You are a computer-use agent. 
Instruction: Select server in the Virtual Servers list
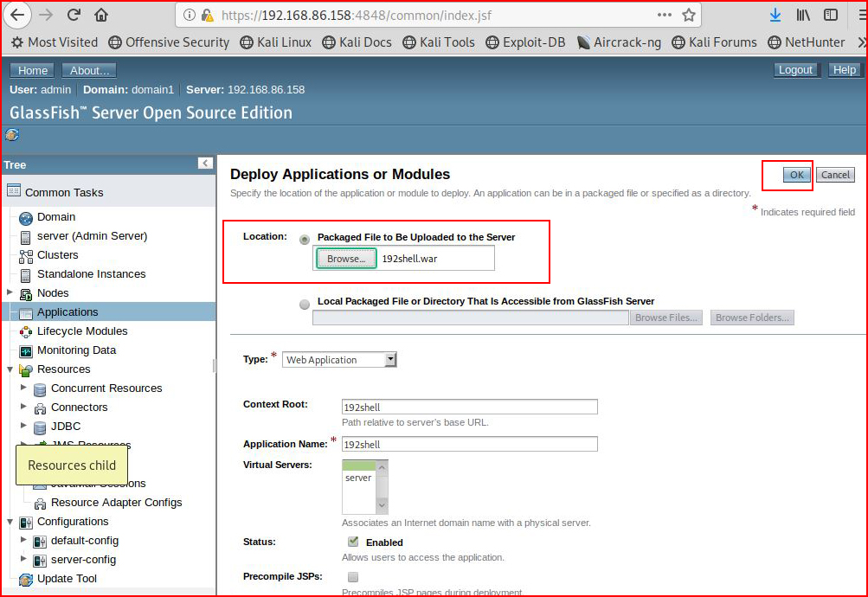coord(358,478)
